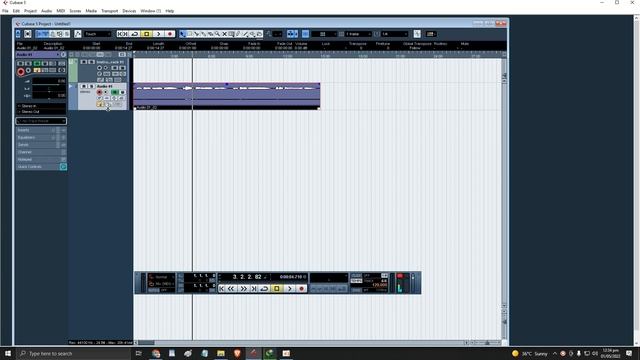Image resolution: width=640 pixels, height=360 pixels.
Task: Open the Edit menu
Action: click(x=16, y=11)
